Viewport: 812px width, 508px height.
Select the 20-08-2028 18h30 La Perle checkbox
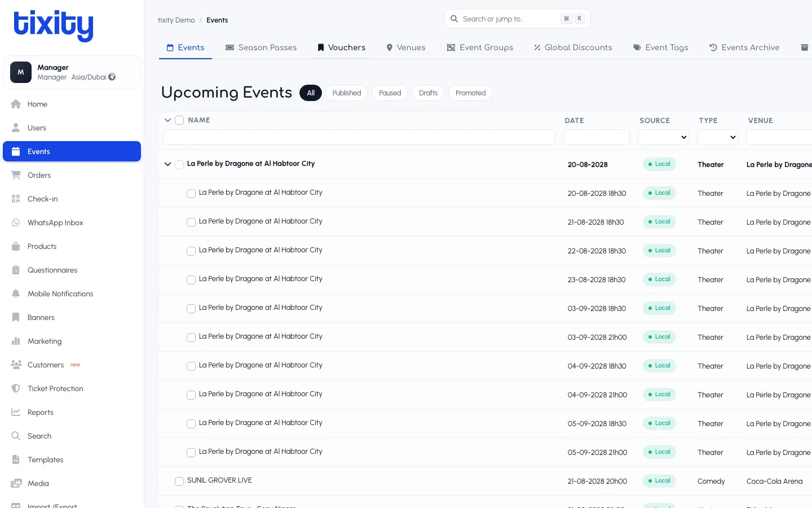pyautogui.click(x=191, y=194)
